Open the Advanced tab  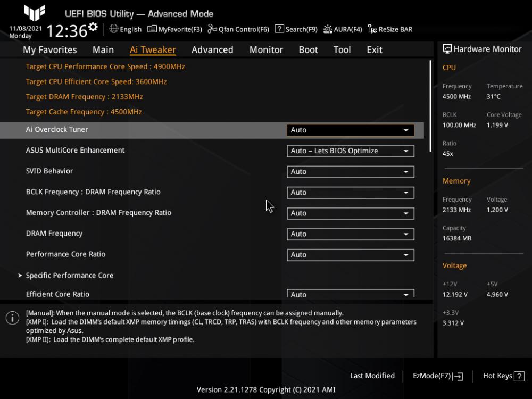212,50
